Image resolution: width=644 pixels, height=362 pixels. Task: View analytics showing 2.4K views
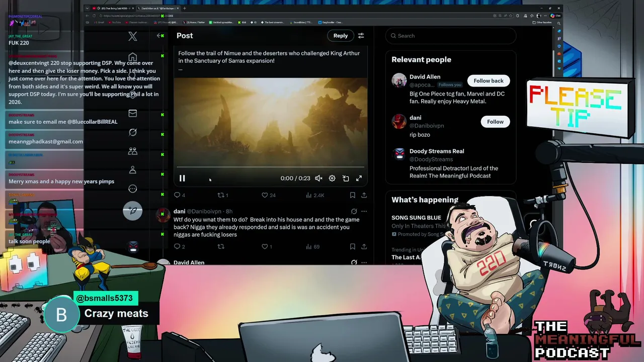[x=315, y=195]
